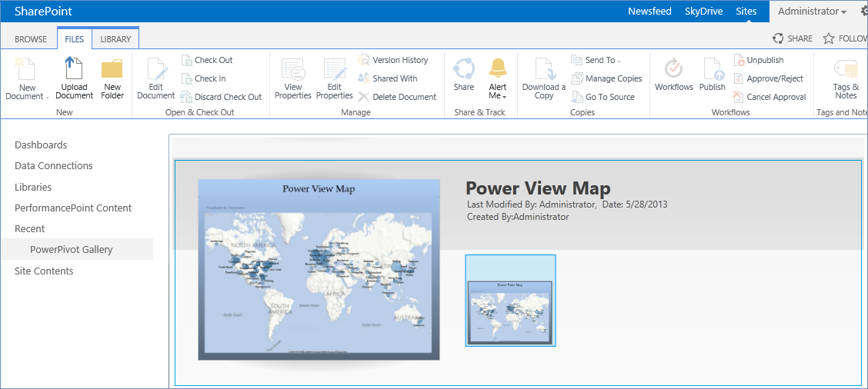
Task: Click the Power View Map title heading
Action: coord(538,188)
